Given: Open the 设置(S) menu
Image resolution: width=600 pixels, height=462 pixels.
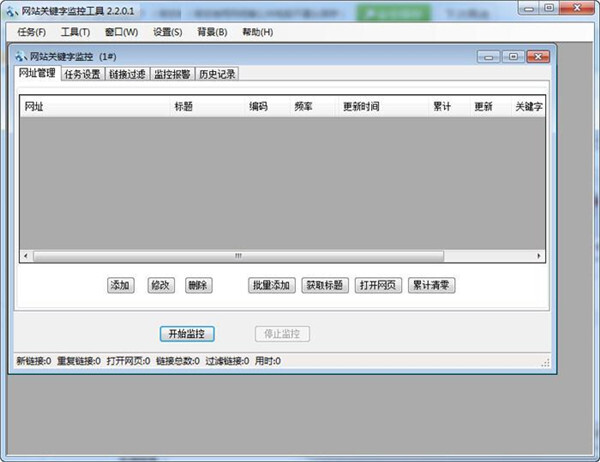Looking at the screenshot, I should pos(167,32).
